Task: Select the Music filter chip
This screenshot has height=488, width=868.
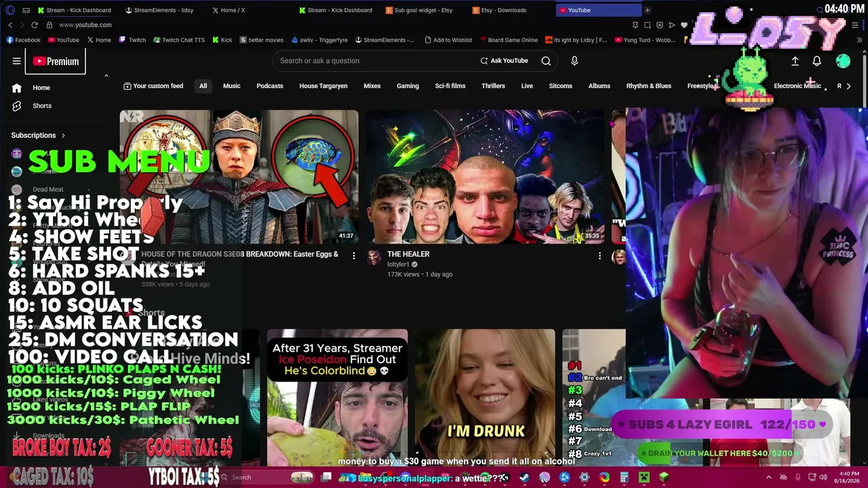Action: coord(232,86)
